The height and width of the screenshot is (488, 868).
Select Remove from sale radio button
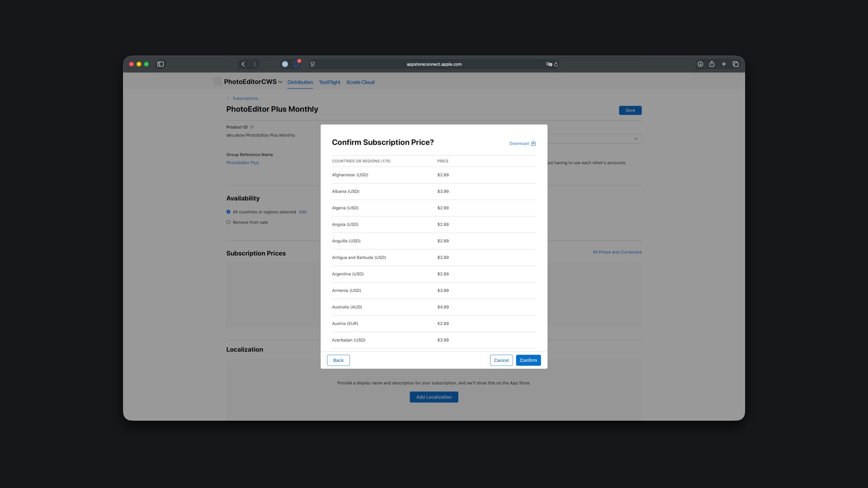228,222
